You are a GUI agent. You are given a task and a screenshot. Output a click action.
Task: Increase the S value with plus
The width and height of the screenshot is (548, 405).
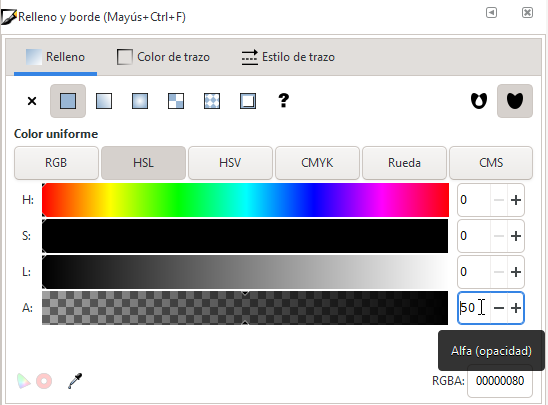coord(516,236)
